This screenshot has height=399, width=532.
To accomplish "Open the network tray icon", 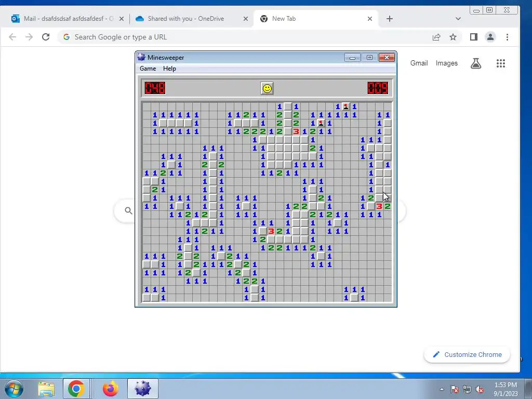I will [x=467, y=389].
